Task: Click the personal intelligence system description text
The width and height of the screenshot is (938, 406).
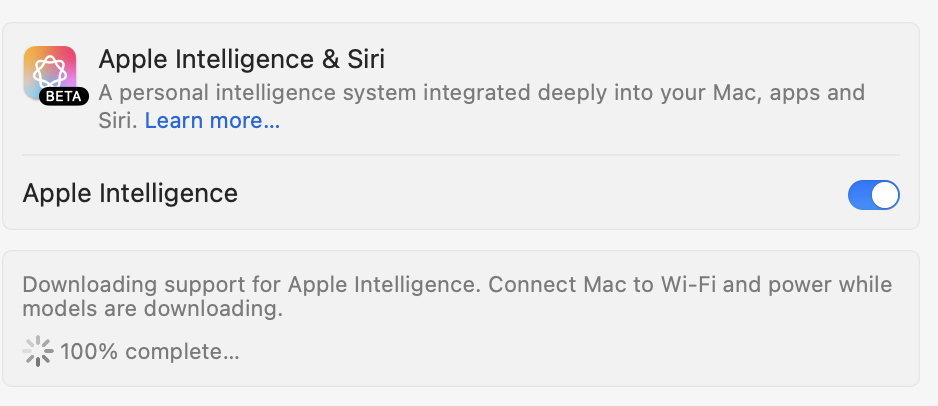Action: click(x=482, y=106)
